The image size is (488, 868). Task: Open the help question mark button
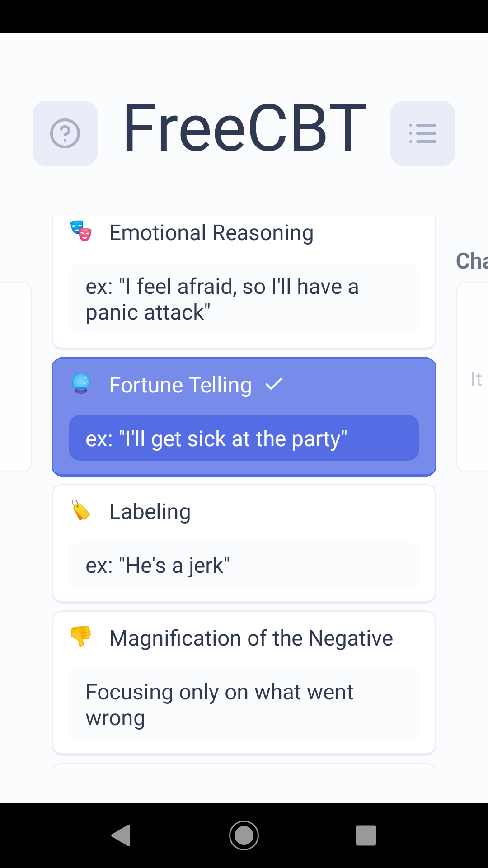click(x=65, y=133)
